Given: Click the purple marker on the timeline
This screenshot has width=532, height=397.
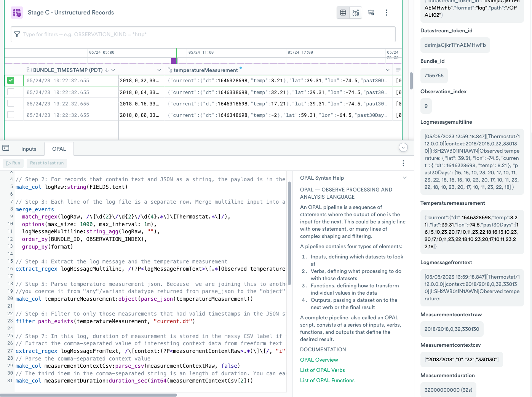Looking at the screenshot, I should 174,61.
